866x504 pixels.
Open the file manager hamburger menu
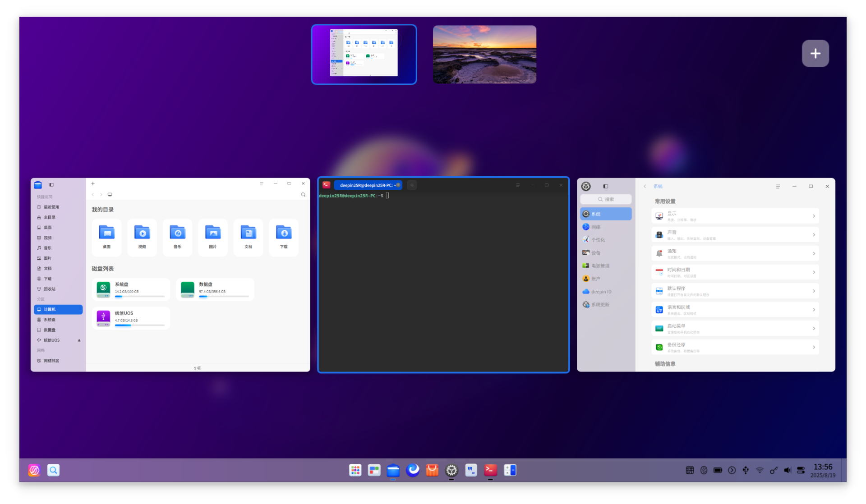[262, 183]
